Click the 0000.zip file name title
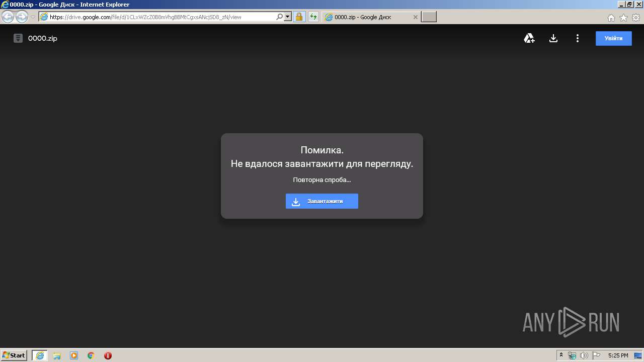The height and width of the screenshot is (362, 644). [43, 38]
